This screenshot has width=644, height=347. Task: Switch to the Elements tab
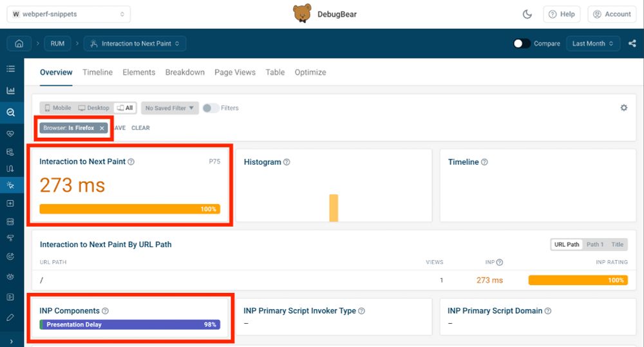pos(139,72)
